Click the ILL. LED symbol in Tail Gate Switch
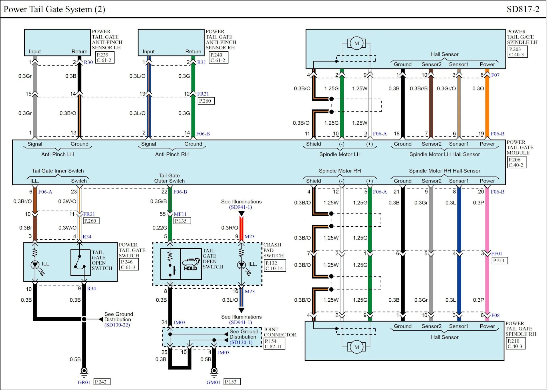This screenshot has width=548, height=392. [x=35, y=265]
